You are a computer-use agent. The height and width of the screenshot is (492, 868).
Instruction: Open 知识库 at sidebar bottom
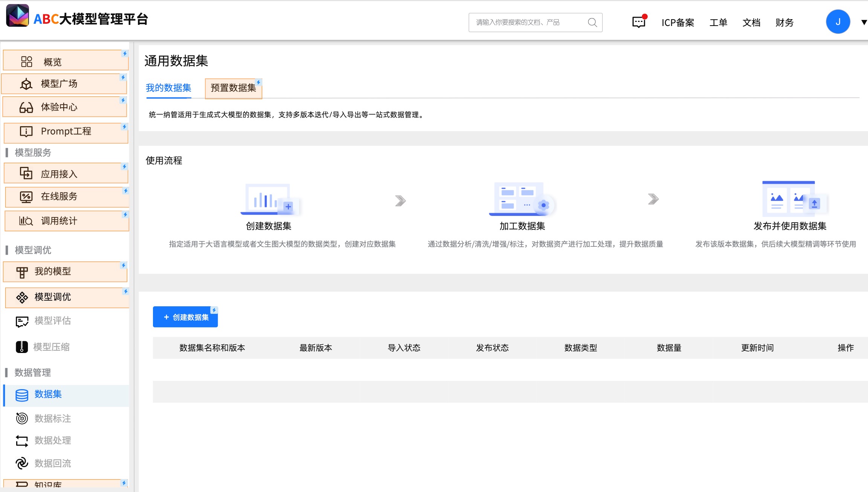pyautogui.click(x=66, y=484)
